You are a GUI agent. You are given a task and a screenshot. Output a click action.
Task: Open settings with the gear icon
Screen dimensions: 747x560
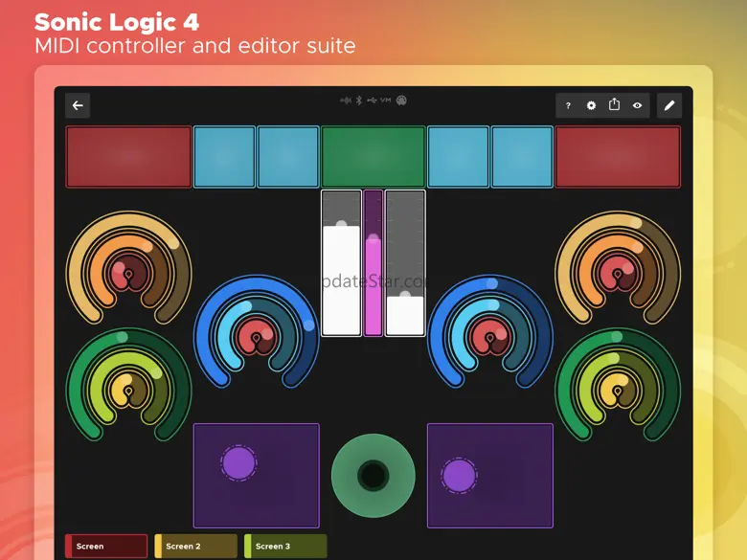click(591, 105)
